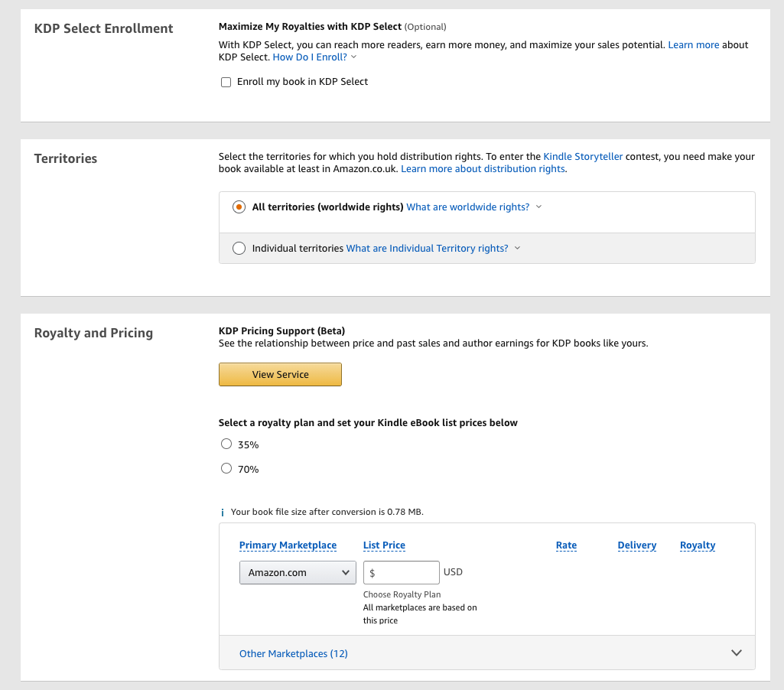The height and width of the screenshot is (690, 784).
Task: Expand How Do I Enroll help
Action: coord(314,57)
